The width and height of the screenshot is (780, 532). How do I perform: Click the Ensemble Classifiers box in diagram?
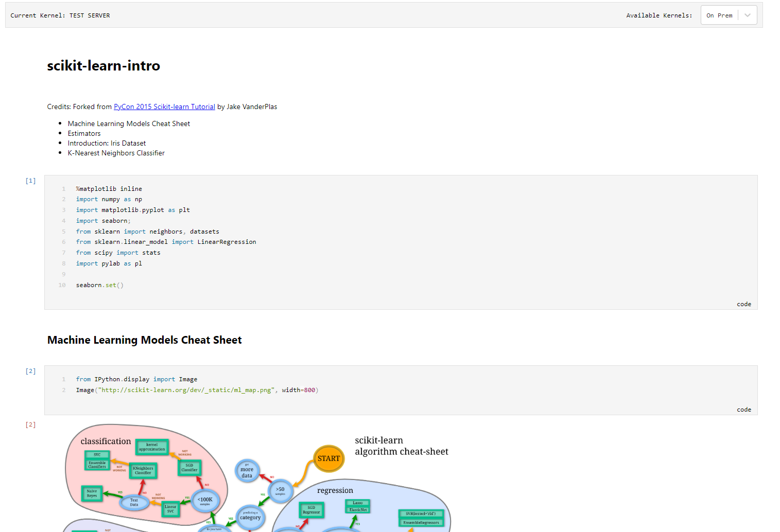coord(97,465)
